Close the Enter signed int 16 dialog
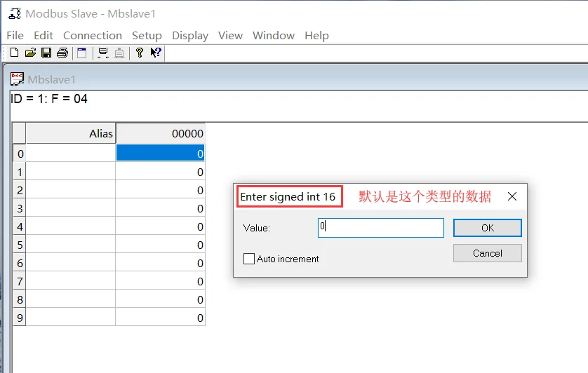The image size is (588, 373). pyautogui.click(x=512, y=196)
